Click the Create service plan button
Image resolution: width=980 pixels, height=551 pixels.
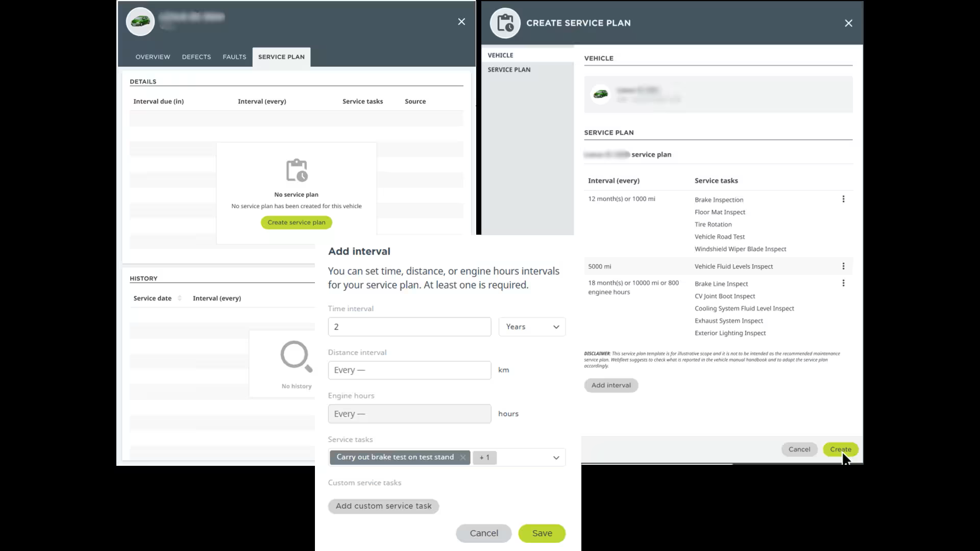point(296,222)
